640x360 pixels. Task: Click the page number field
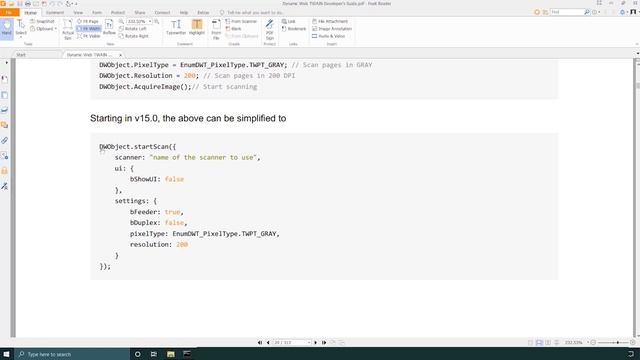coord(292,342)
